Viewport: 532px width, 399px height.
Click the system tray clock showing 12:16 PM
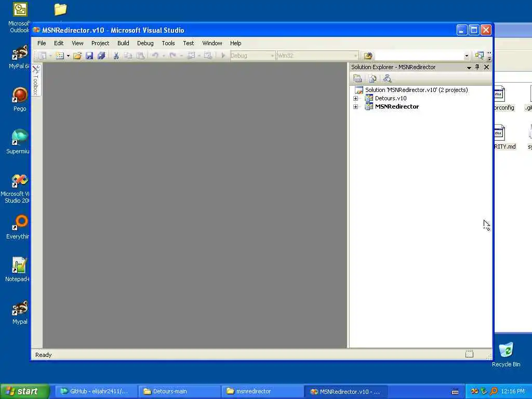click(x=512, y=392)
